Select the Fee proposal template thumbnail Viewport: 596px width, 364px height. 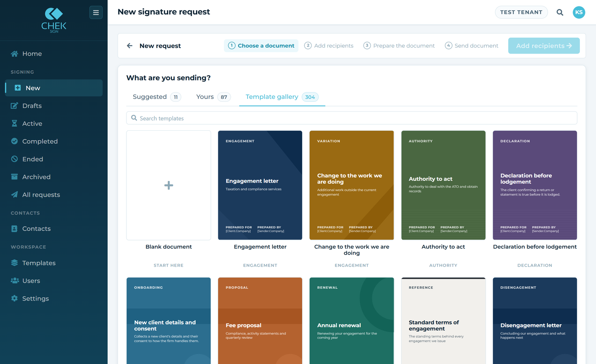pos(260,321)
